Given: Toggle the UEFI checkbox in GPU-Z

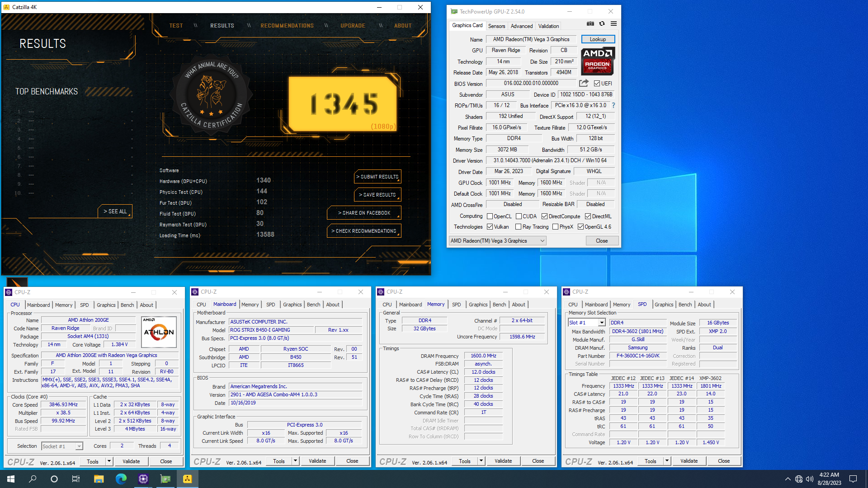Looking at the screenshot, I should [x=597, y=84].
